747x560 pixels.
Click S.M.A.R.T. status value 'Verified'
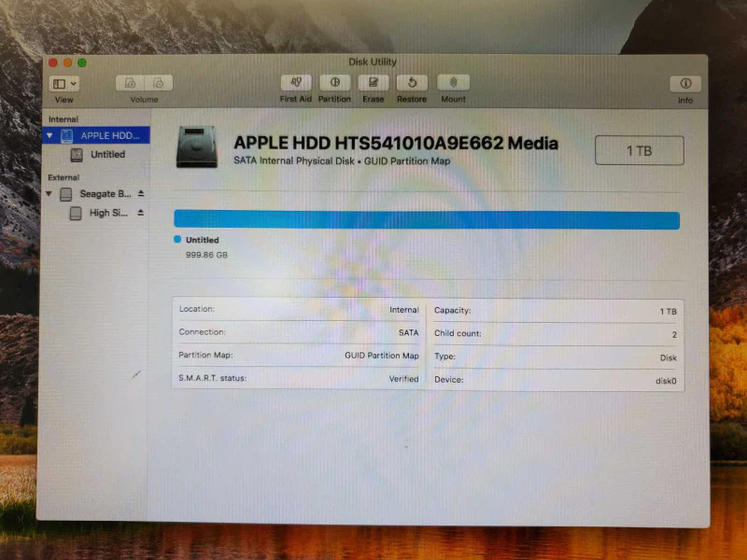click(403, 379)
